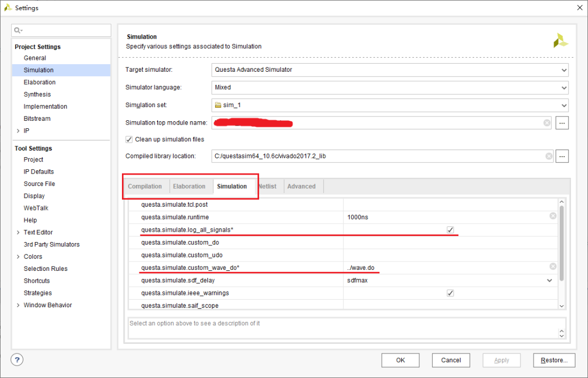
Task: Disable questa.simulate.log_all_signals
Action: [450, 230]
